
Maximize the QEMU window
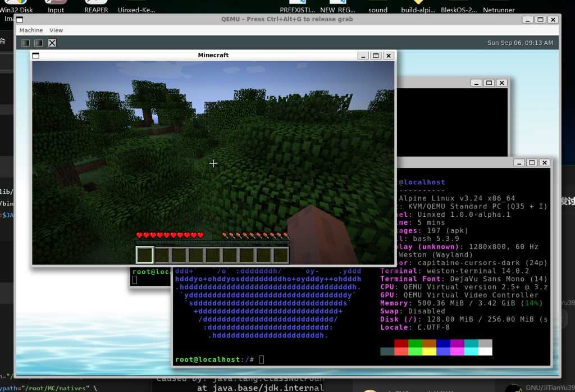[541, 20]
